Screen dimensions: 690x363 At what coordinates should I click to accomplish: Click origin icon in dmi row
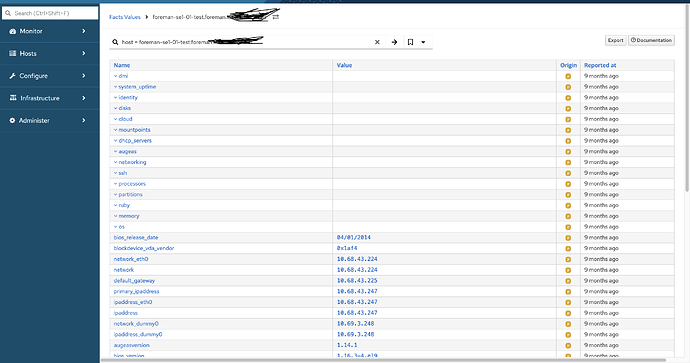coord(568,76)
